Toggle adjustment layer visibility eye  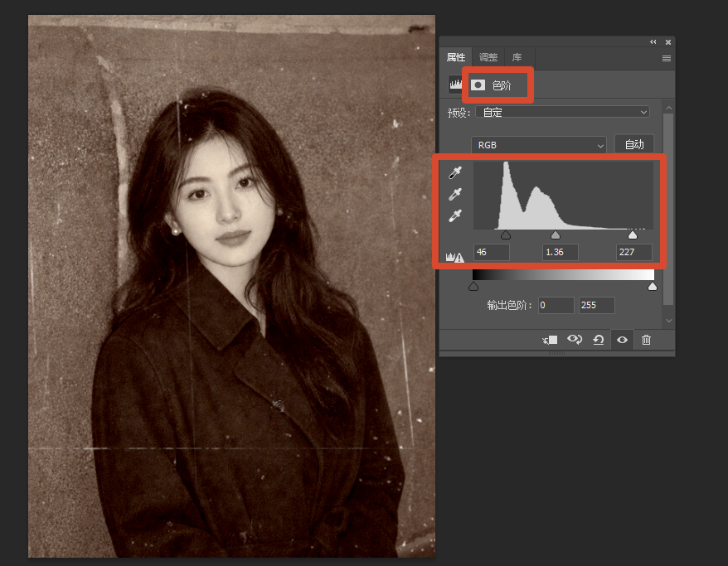[x=622, y=340]
